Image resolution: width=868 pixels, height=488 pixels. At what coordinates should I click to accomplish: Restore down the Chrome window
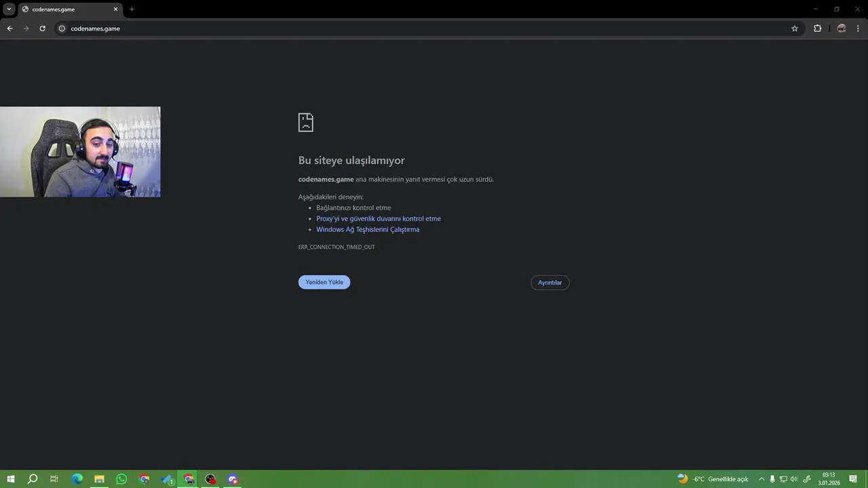coord(837,9)
